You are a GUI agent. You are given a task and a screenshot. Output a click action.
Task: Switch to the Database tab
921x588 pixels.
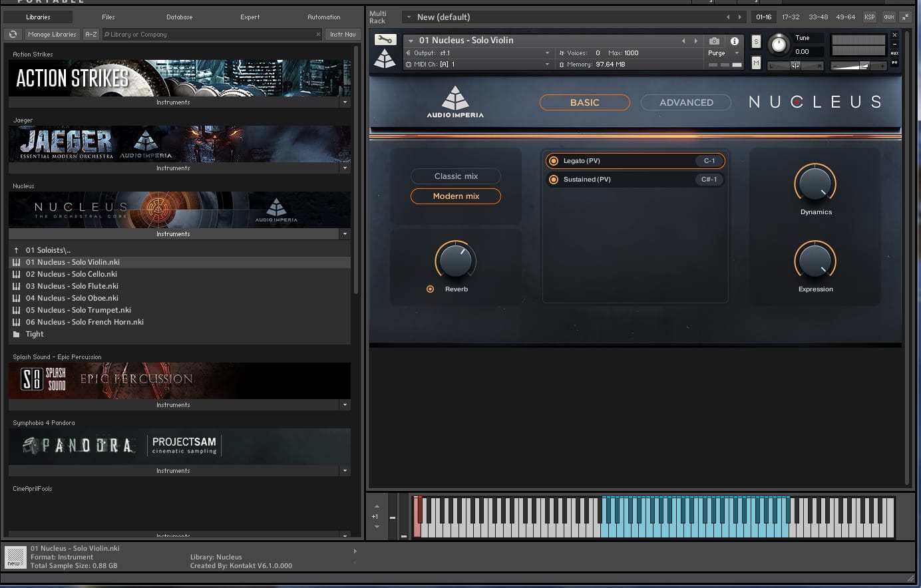click(x=180, y=17)
